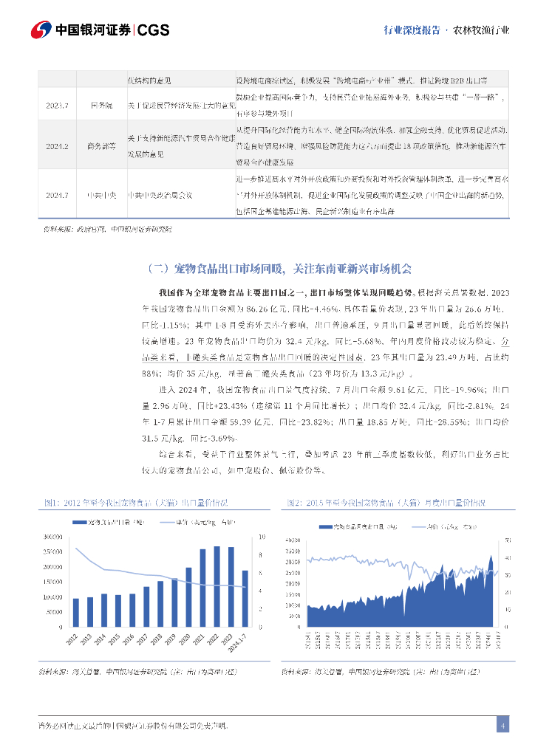Click the cell '中共中央政治局会议'
This screenshot has width=535, height=756.
tap(160, 195)
